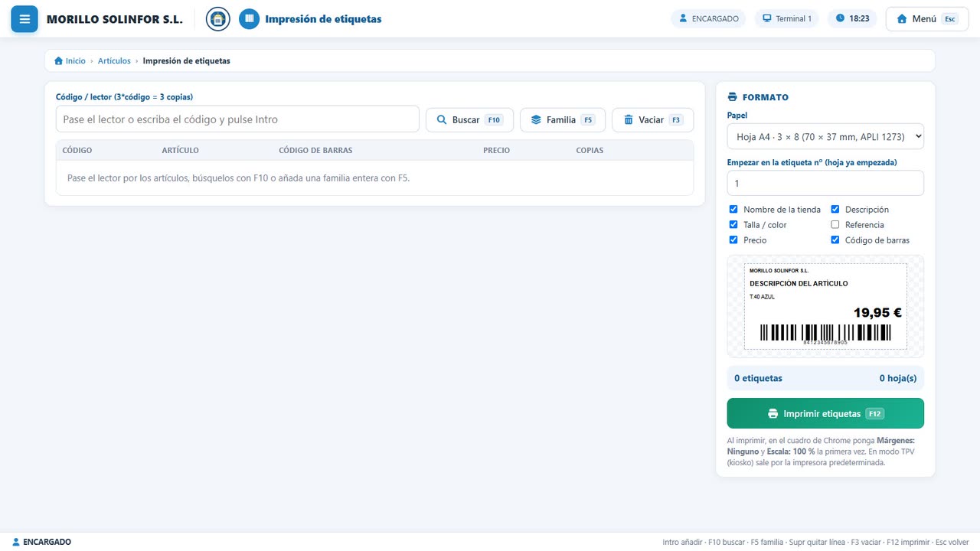Add a whole family with Familia button
The height and width of the screenshot is (551, 980).
pyautogui.click(x=563, y=120)
